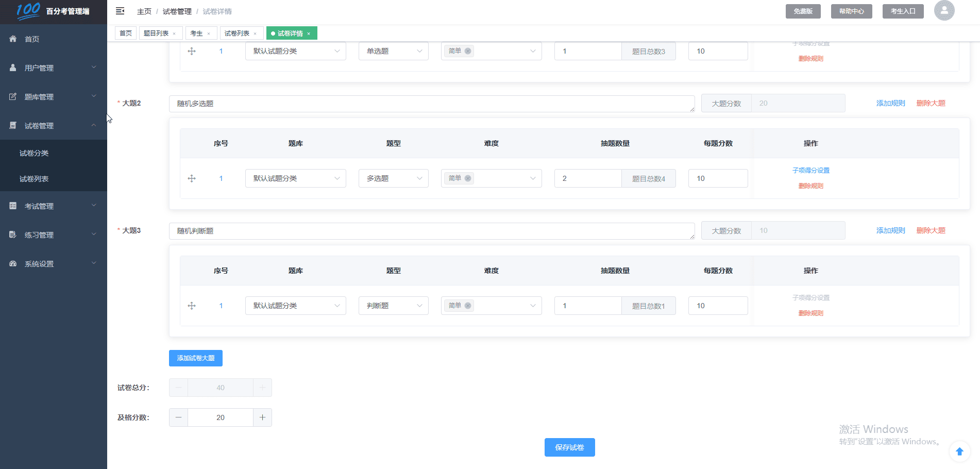The height and width of the screenshot is (469, 980).
Task: Click drag handle icon in 判断题 row
Action: click(x=192, y=306)
